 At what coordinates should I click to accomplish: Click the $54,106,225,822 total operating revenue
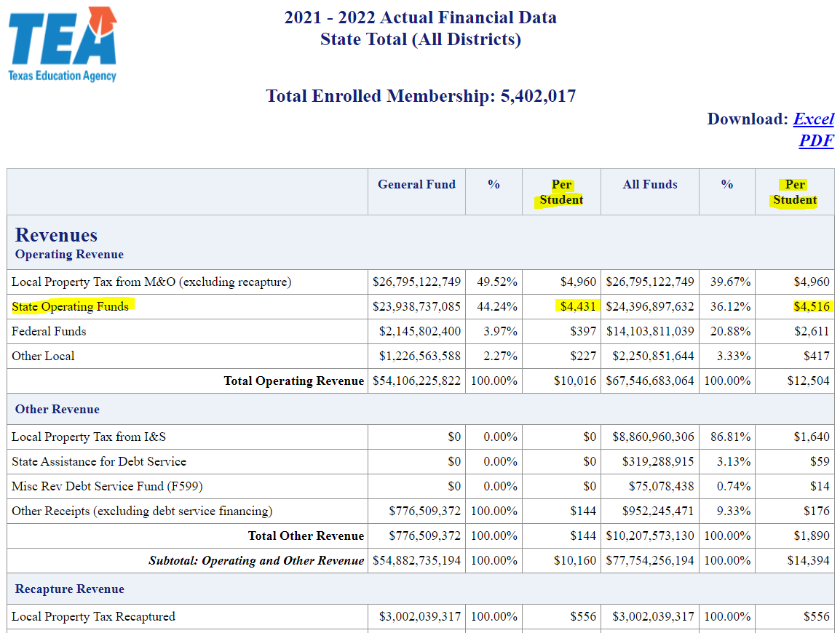point(417,381)
